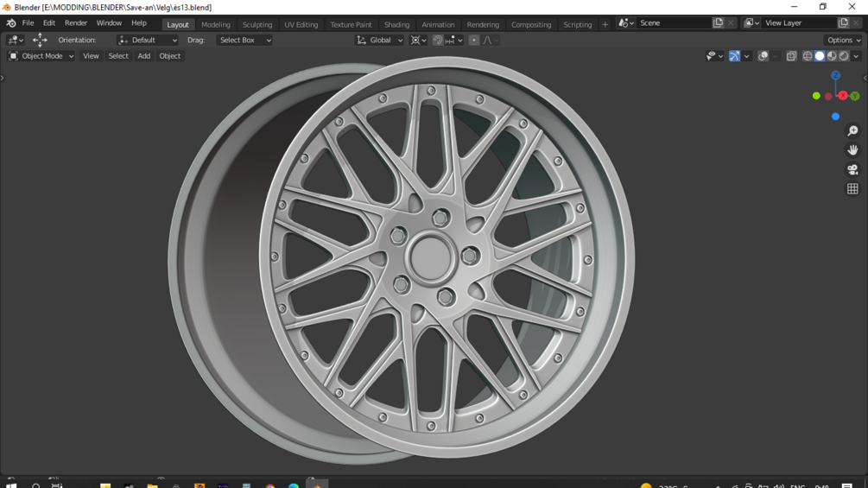The image size is (868, 488).
Task: Toggle the camera view icon
Action: pos(852,169)
